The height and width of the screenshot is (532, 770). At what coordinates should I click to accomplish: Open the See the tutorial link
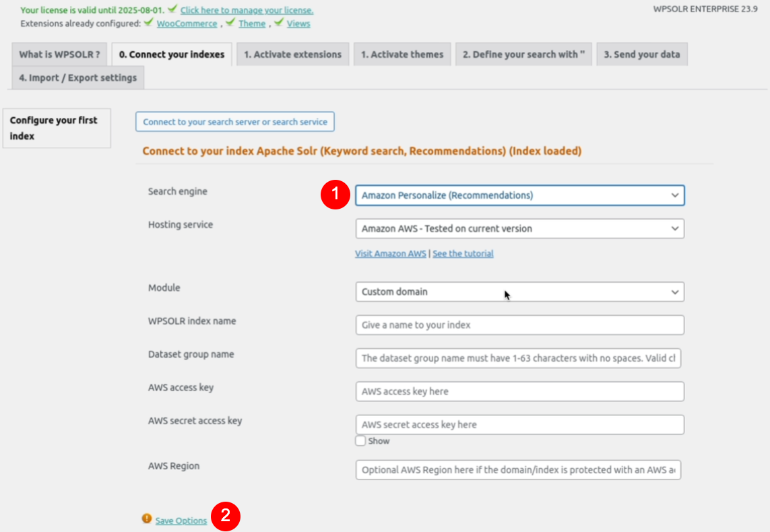(x=463, y=254)
